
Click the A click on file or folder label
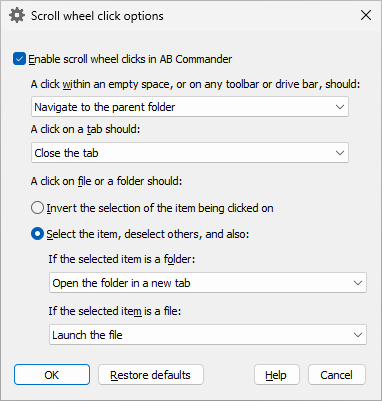click(x=106, y=181)
